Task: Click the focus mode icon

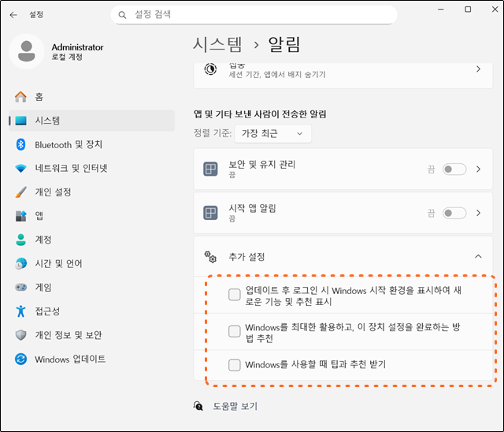Action: [x=210, y=69]
